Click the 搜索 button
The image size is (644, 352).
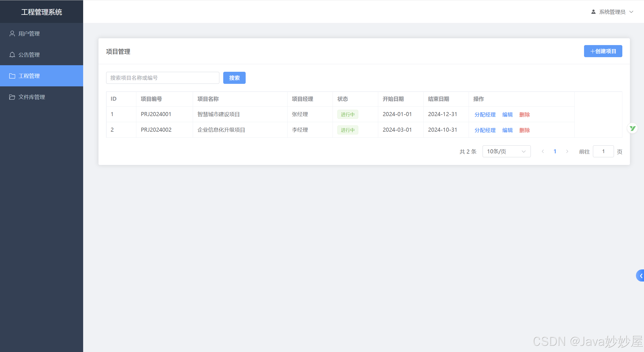234,78
